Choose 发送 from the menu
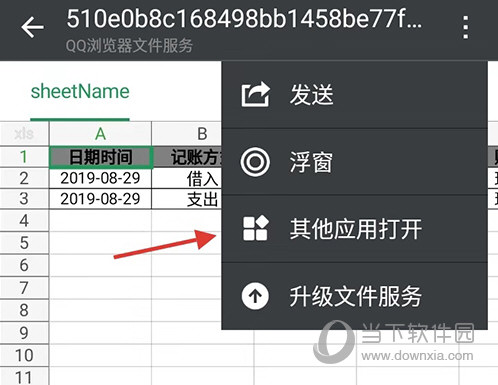Viewport: 498px width, 385px height. click(355, 95)
